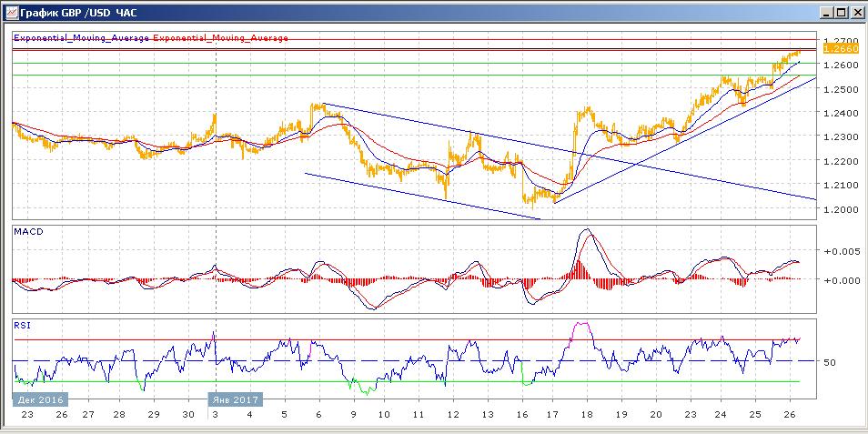Minimize the GBP/USD chart window

[x=826, y=13]
